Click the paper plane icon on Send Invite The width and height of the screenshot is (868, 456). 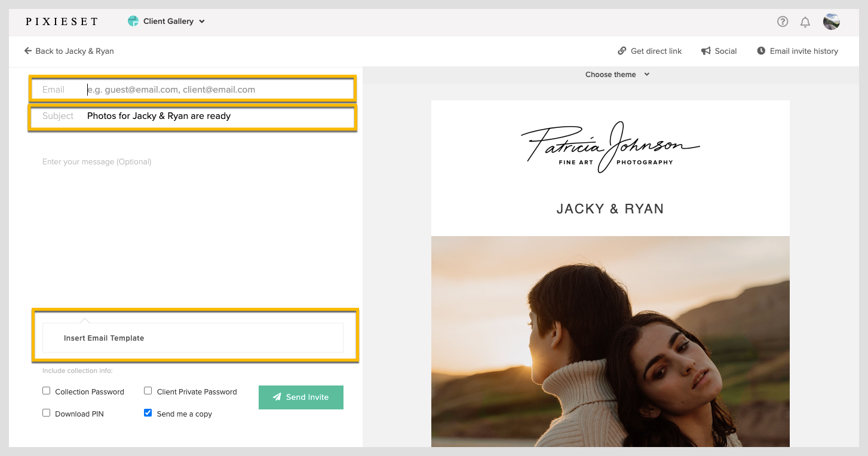(277, 397)
